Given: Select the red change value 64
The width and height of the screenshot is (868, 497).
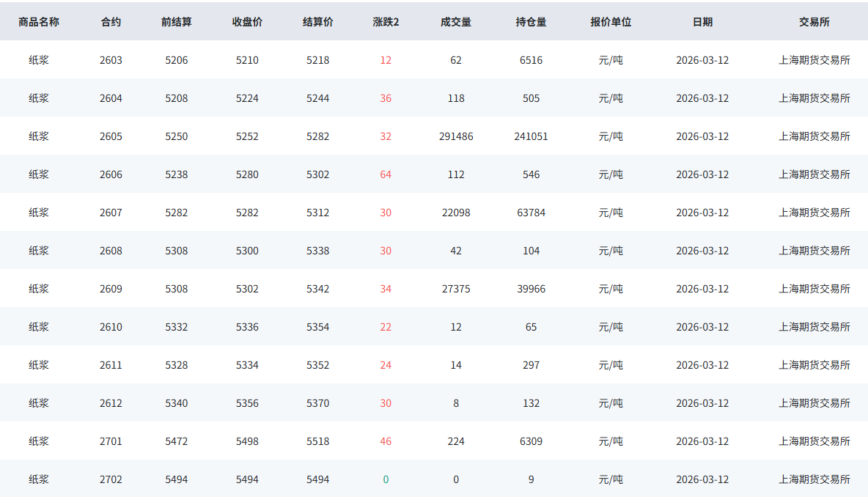Looking at the screenshot, I should [x=386, y=174].
